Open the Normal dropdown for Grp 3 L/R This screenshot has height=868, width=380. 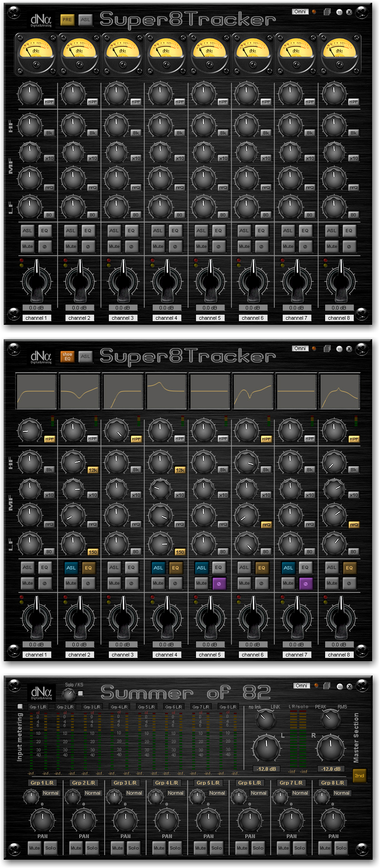(134, 793)
